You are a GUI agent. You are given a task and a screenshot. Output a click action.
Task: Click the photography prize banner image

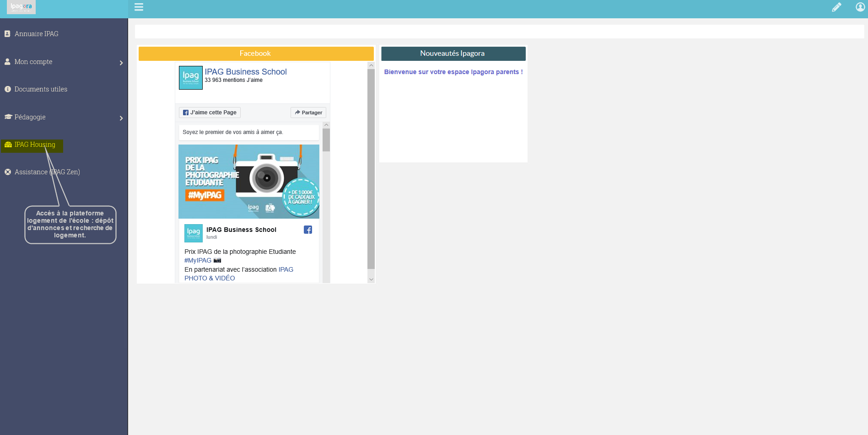click(248, 182)
